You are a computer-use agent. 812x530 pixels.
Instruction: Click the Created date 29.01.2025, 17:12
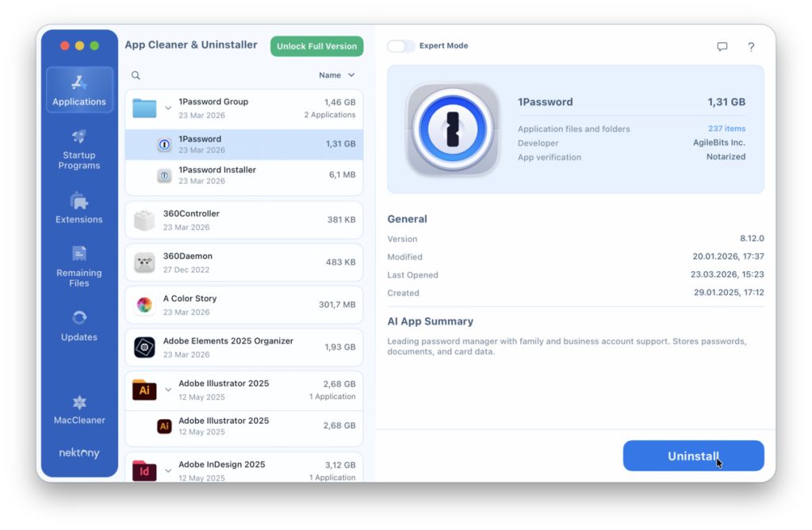(x=729, y=292)
